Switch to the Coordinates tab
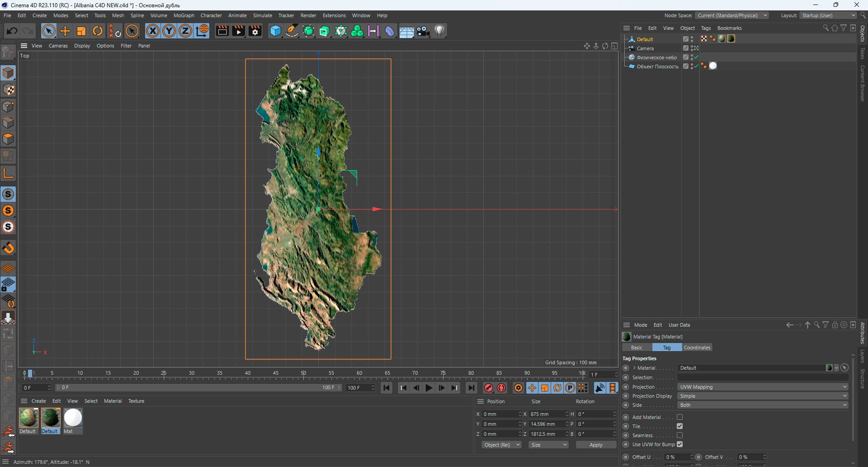Image resolution: width=868 pixels, height=467 pixels. [x=697, y=348]
